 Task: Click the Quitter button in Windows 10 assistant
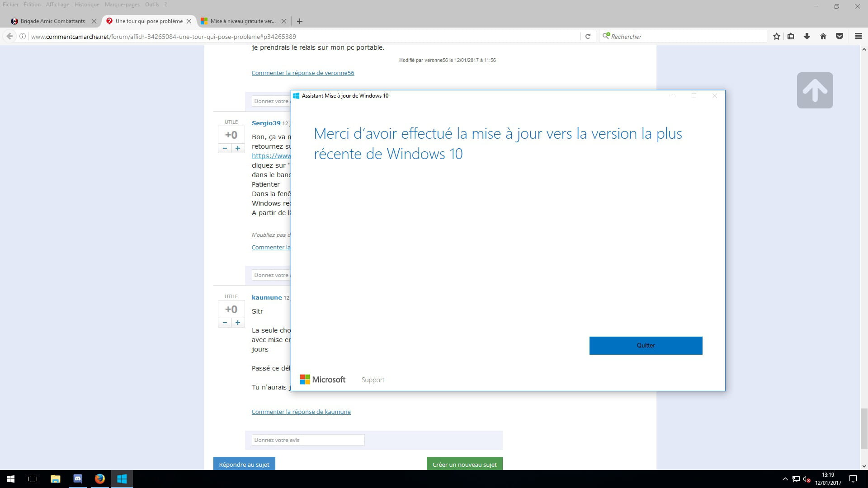(x=646, y=345)
